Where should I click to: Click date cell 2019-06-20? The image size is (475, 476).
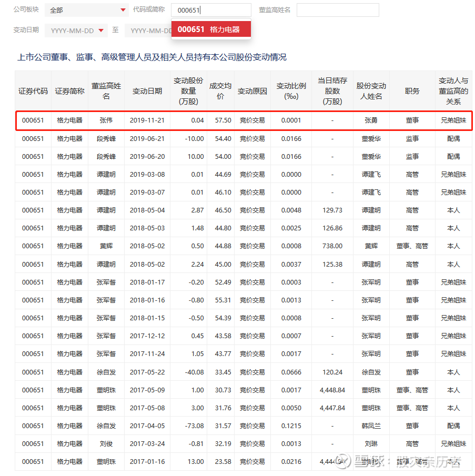(x=147, y=157)
